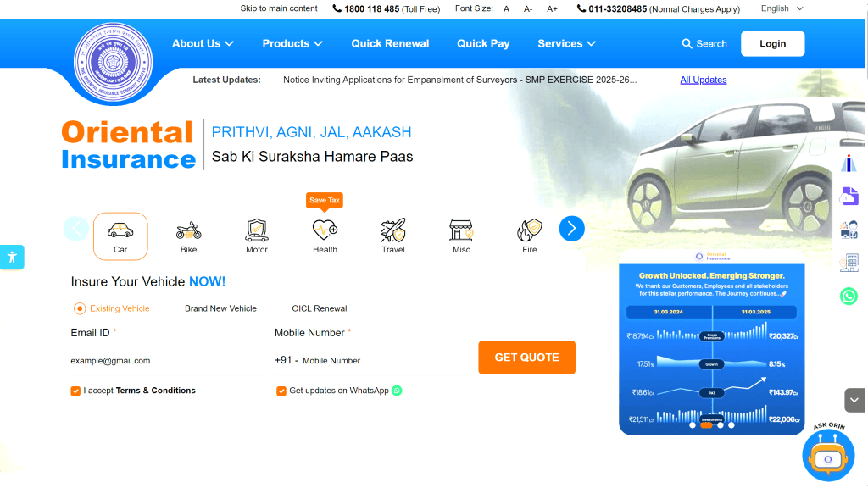
Task: Click the agent with computer sidebar icon
Action: click(849, 230)
